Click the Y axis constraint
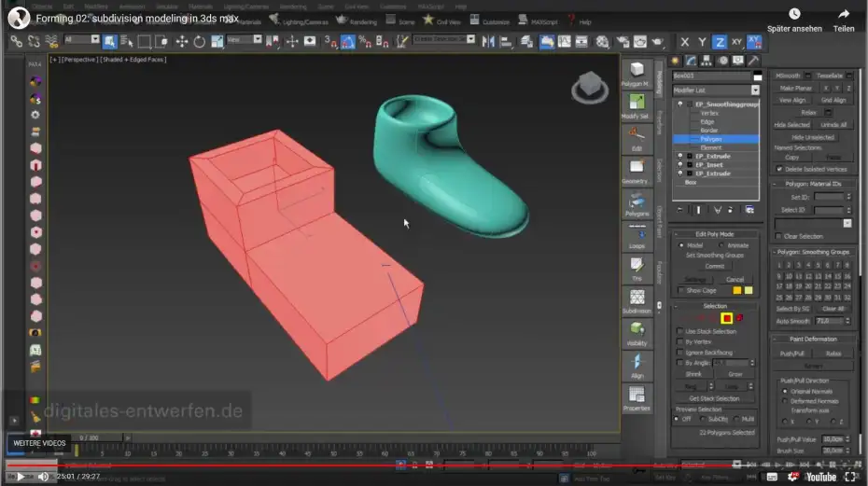The width and height of the screenshot is (868, 486). pos(702,42)
